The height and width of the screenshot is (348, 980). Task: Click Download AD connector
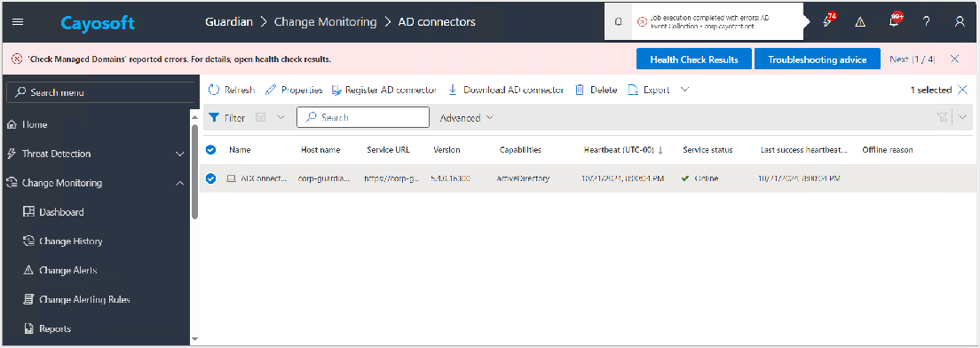506,90
